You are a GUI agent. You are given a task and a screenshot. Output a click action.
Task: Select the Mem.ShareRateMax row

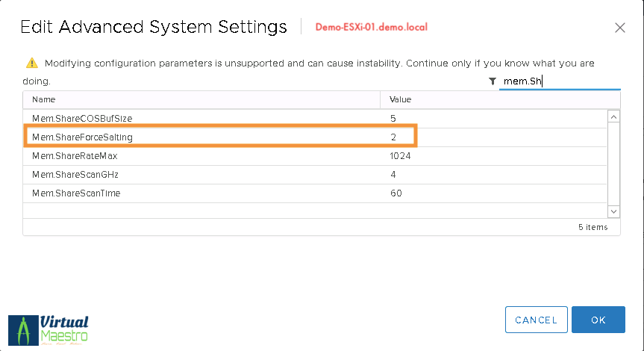pos(75,156)
